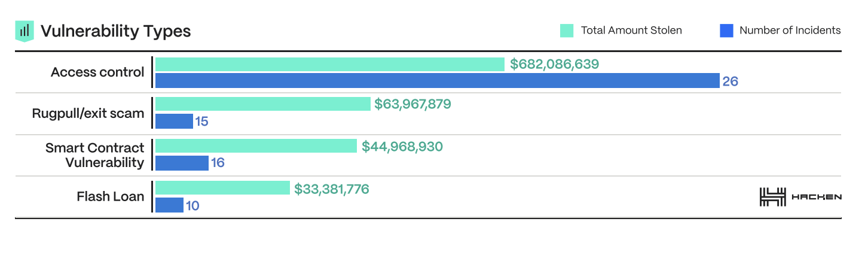
Task: Click the Number of Incidents legend swatch
Action: tap(726, 31)
